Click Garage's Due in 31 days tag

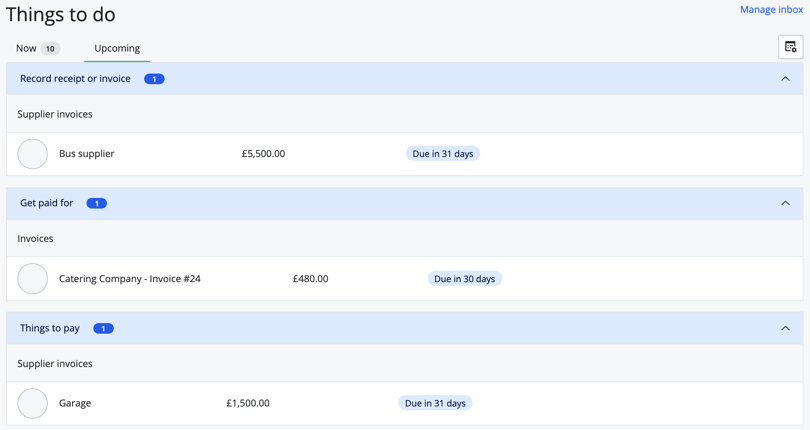(x=435, y=403)
